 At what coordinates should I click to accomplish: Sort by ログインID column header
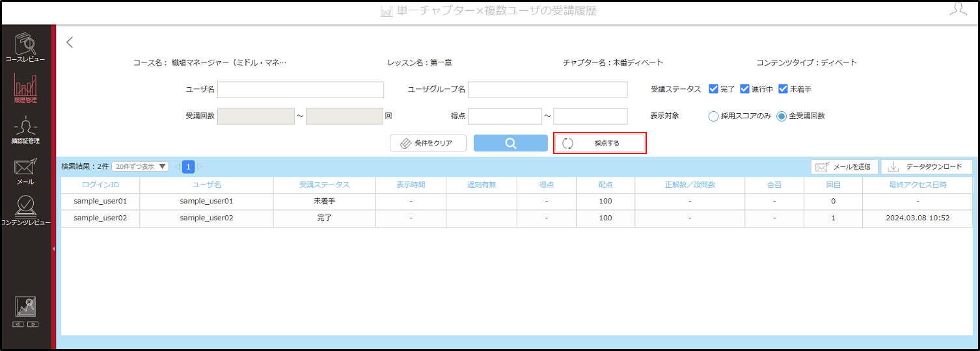pos(100,185)
